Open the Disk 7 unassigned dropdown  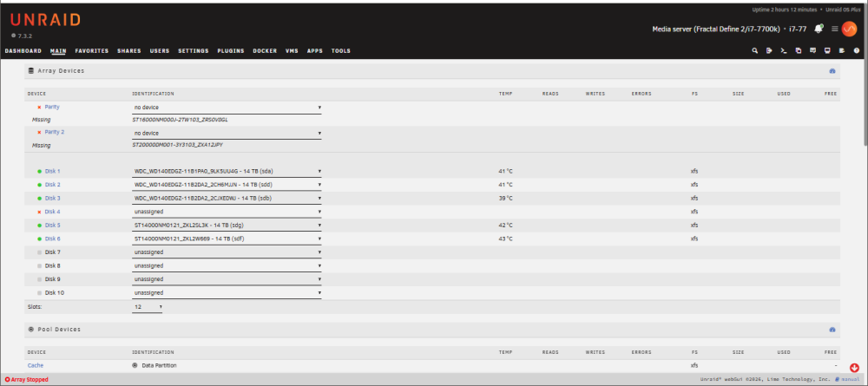[227, 252]
